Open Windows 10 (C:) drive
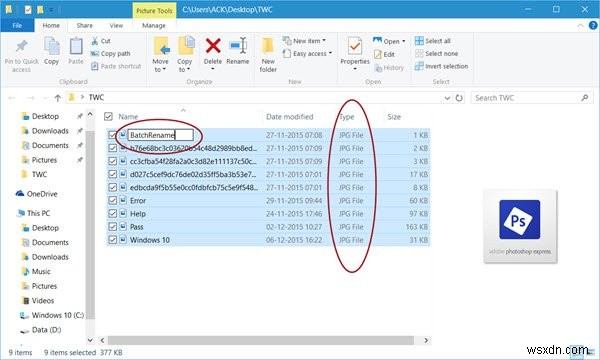The image size is (600, 360). tap(52, 315)
